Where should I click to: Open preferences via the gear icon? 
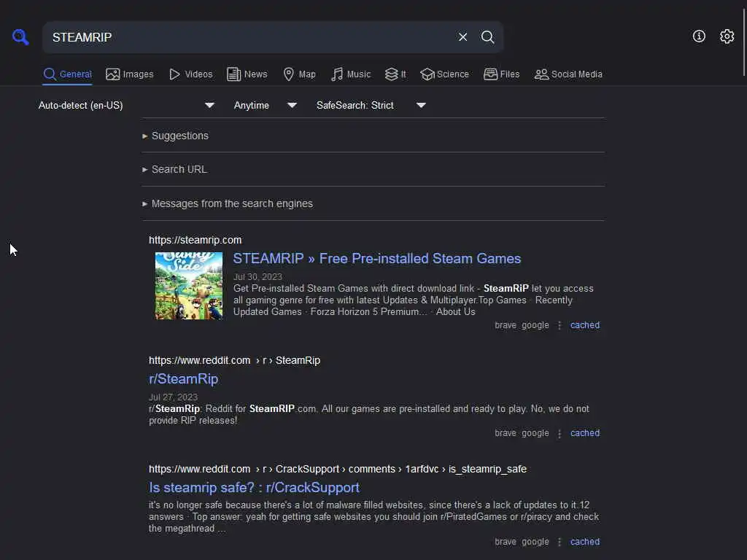tap(727, 36)
